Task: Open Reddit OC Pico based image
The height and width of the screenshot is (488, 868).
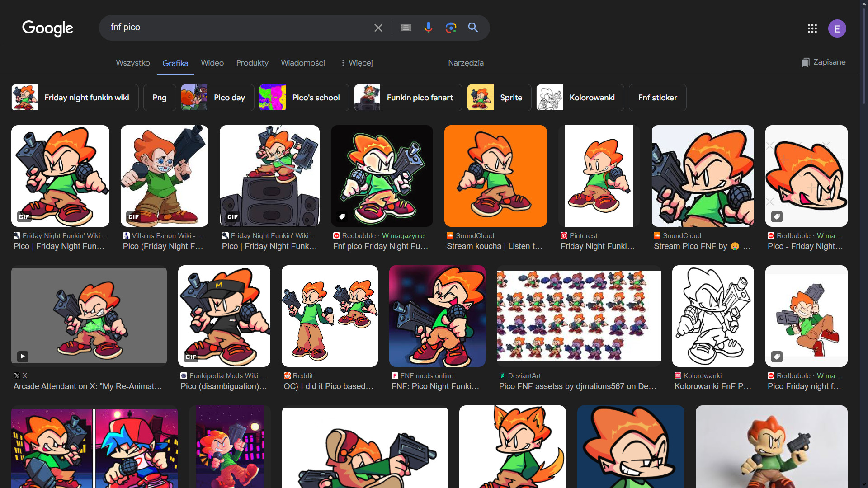Action: pyautogui.click(x=330, y=316)
